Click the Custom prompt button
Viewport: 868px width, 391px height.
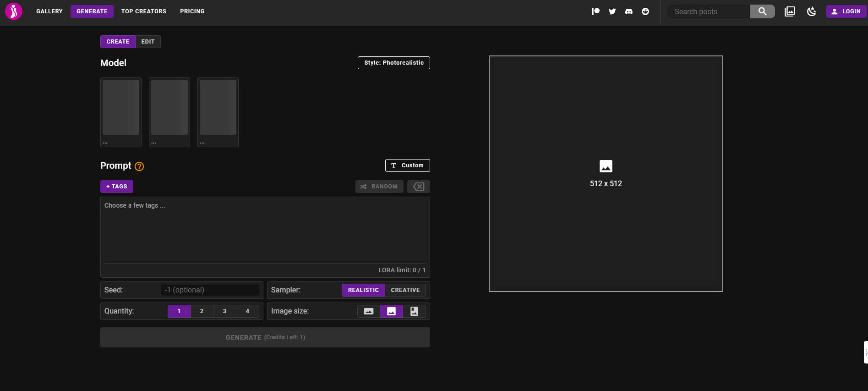pos(408,165)
